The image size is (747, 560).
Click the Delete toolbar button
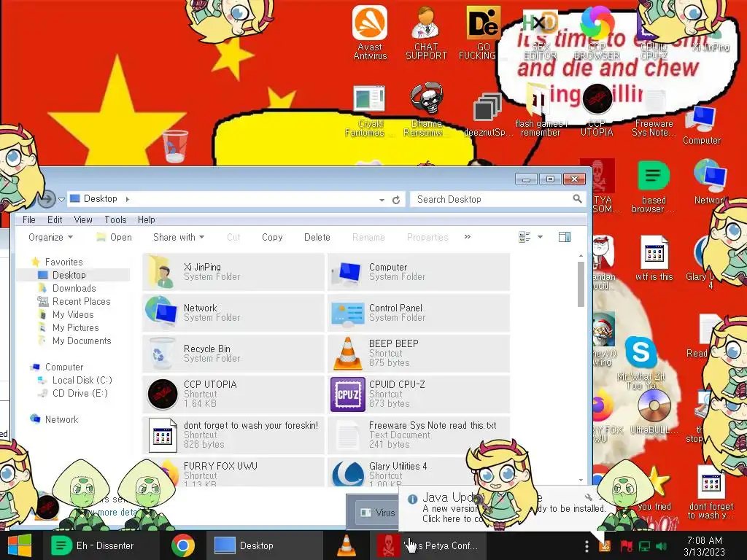(317, 237)
